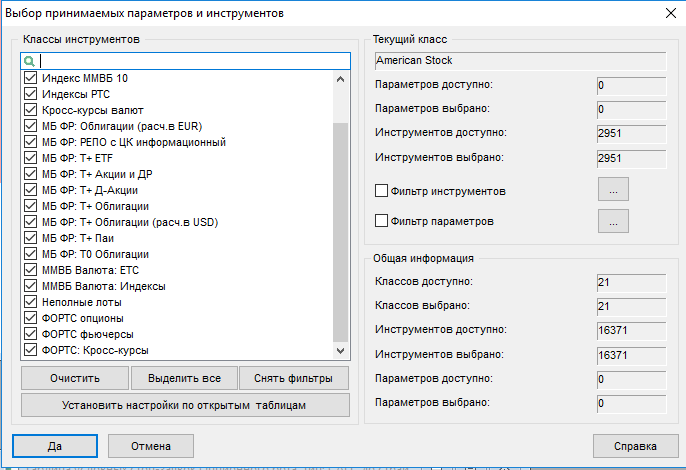Open instrument filter settings via ellipsis button
The height and width of the screenshot is (470, 686).
613,189
